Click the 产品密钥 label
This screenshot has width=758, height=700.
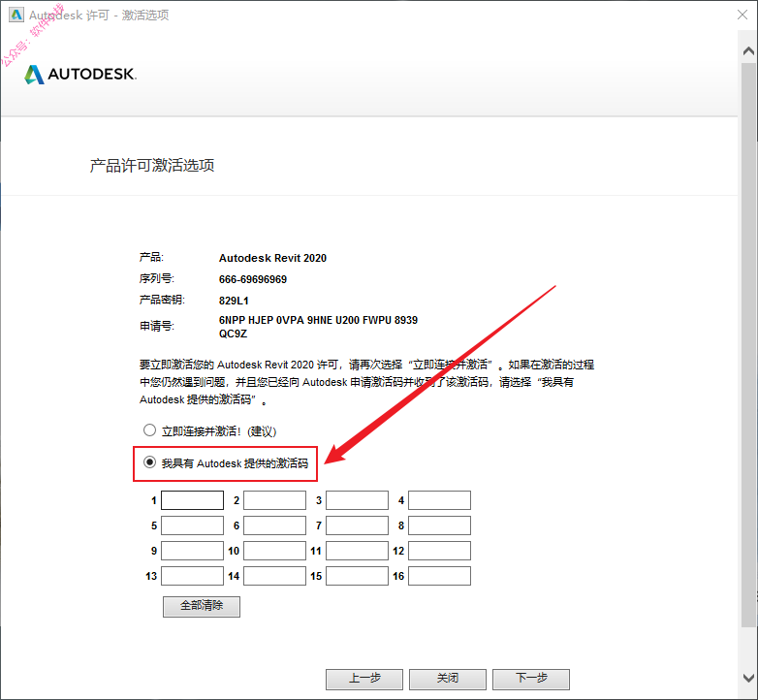click(162, 300)
